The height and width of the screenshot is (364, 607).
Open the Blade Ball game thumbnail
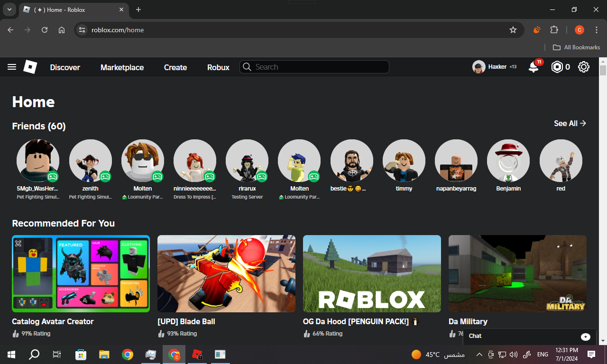coord(226,274)
